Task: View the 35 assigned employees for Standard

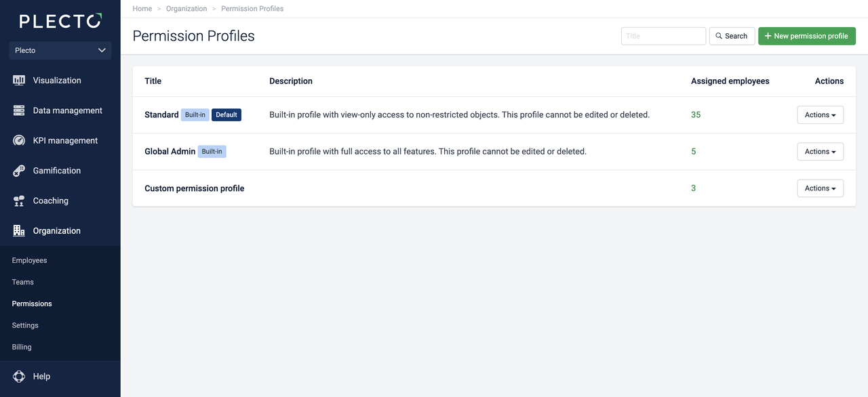Action: (696, 115)
